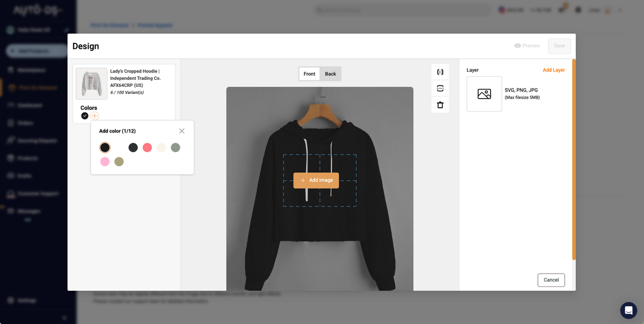
Task: Select the olive khaki color swatch
Action: [x=119, y=161]
